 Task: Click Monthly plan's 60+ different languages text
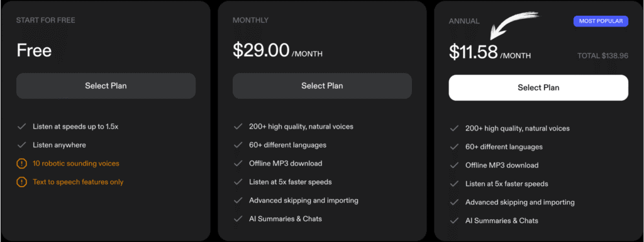tap(287, 145)
